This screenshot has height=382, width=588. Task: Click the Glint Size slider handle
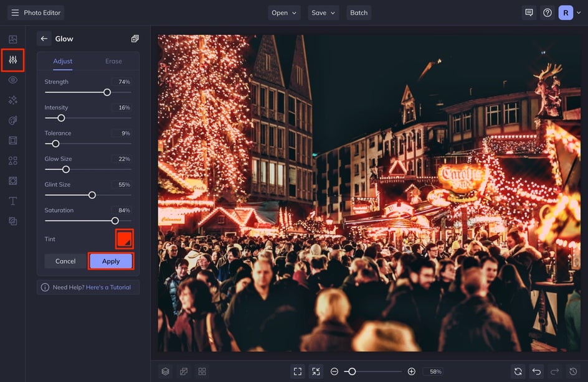point(92,195)
